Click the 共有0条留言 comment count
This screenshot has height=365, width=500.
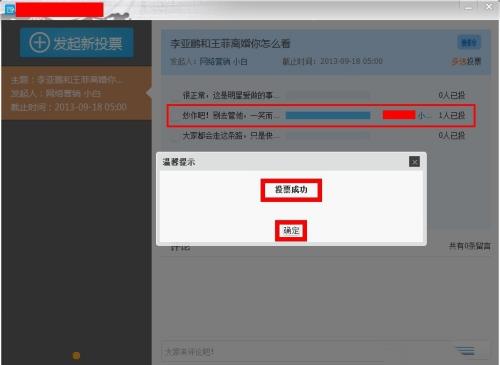[469, 246]
